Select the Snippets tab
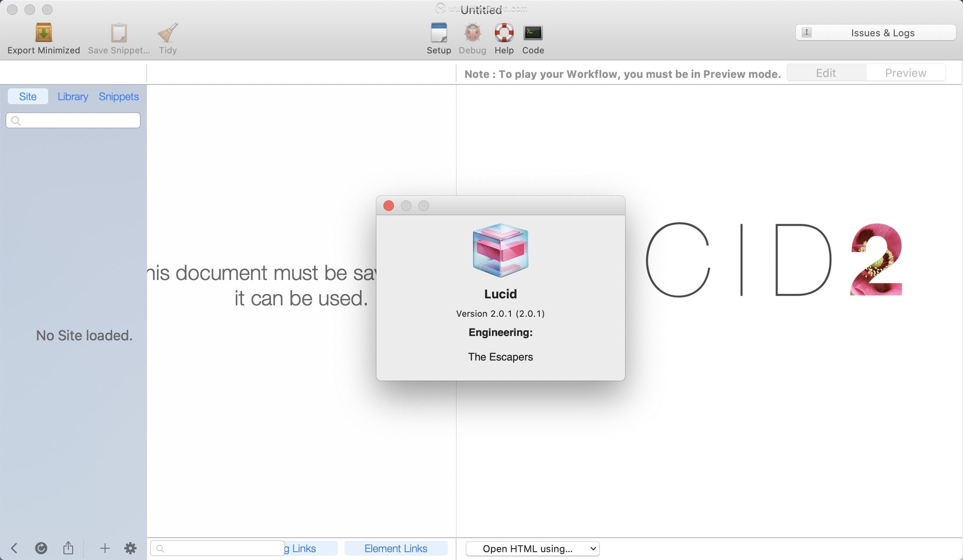The image size is (963, 560). point(119,96)
